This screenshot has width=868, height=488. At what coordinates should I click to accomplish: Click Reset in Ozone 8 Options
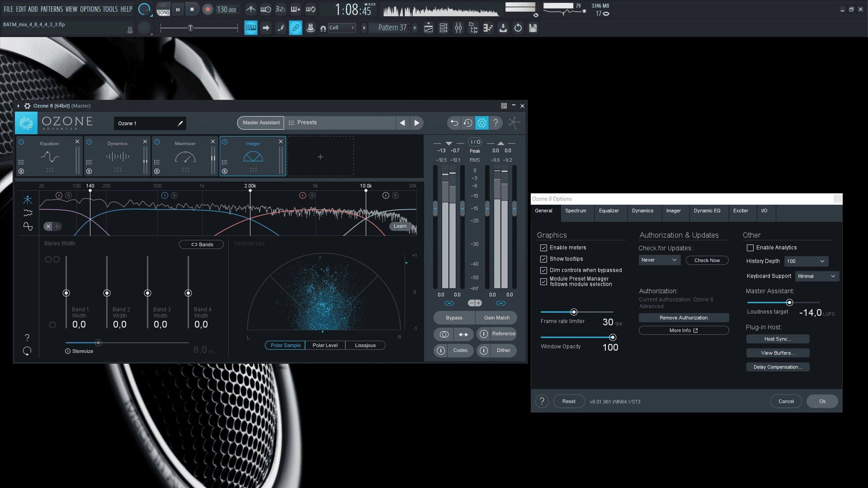569,401
